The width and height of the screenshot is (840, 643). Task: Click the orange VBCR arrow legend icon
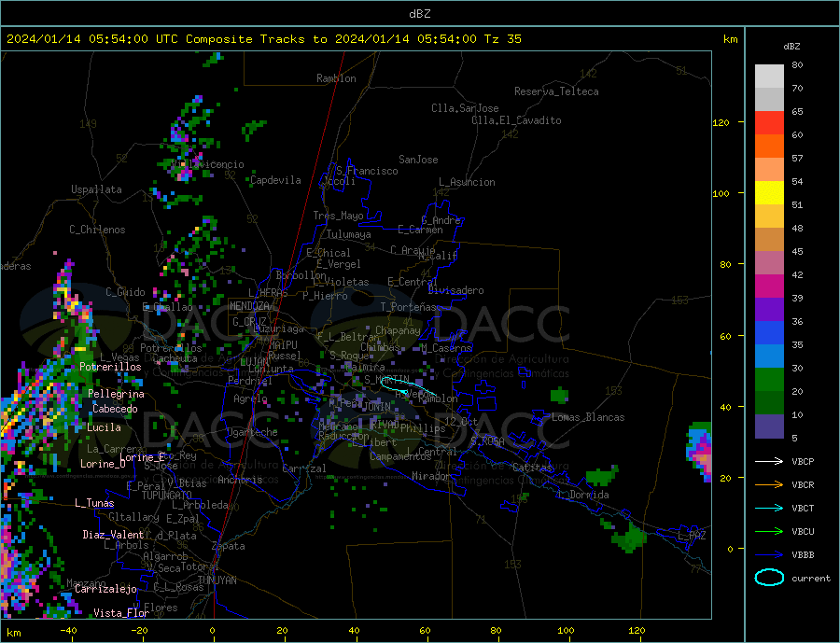coord(769,485)
